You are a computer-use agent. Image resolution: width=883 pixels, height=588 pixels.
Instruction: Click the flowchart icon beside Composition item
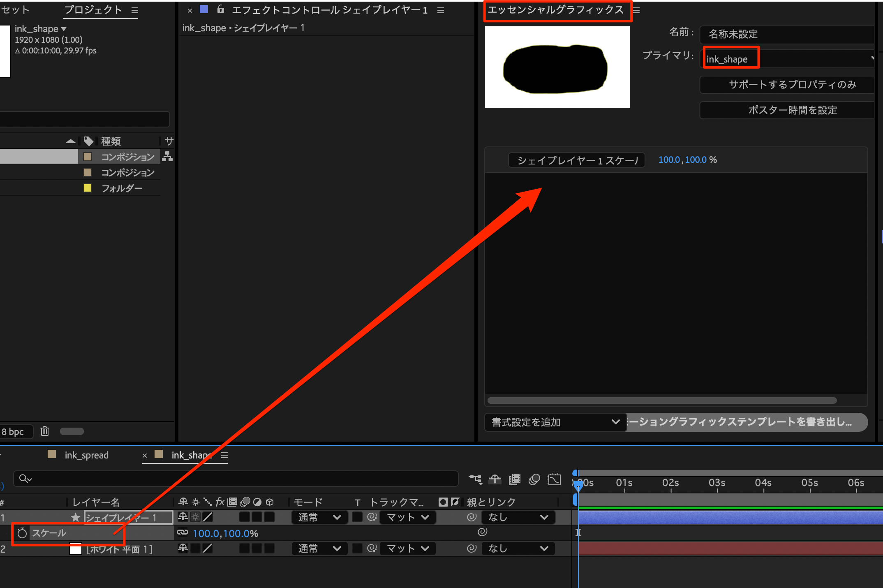(x=167, y=156)
